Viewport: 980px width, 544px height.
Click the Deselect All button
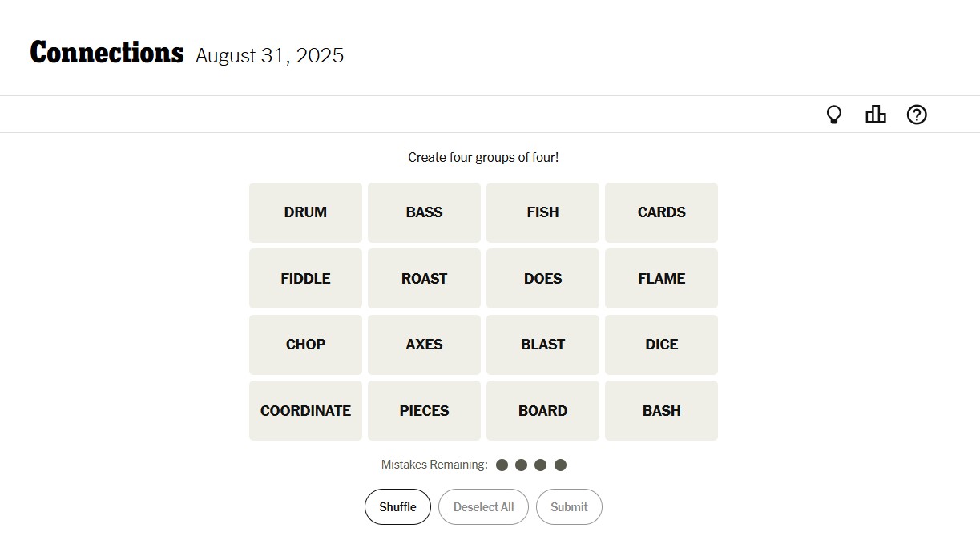coord(483,507)
